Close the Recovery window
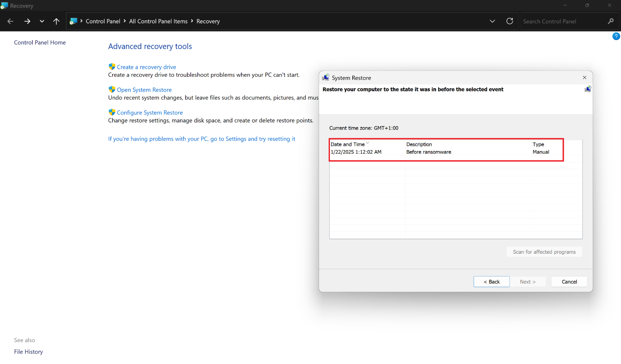This screenshot has width=621, height=364. [610, 5]
